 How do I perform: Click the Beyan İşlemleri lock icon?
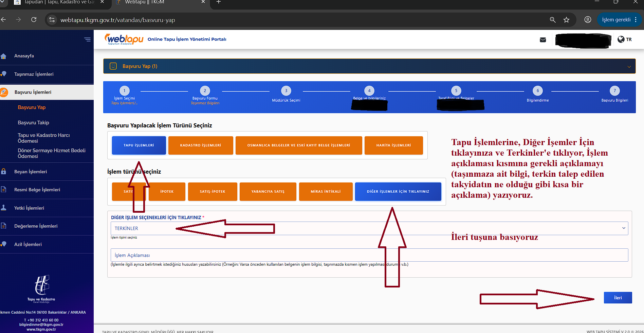click(x=3, y=171)
